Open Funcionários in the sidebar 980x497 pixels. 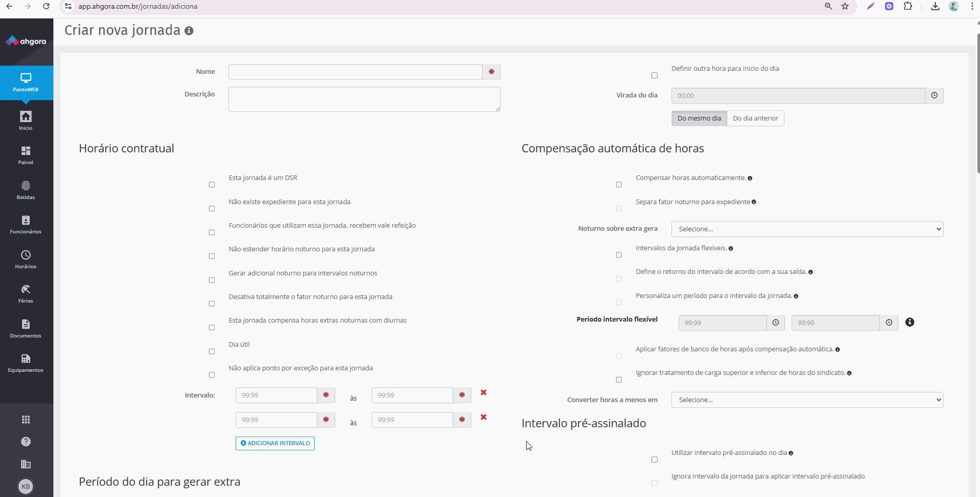coord(26,225)
